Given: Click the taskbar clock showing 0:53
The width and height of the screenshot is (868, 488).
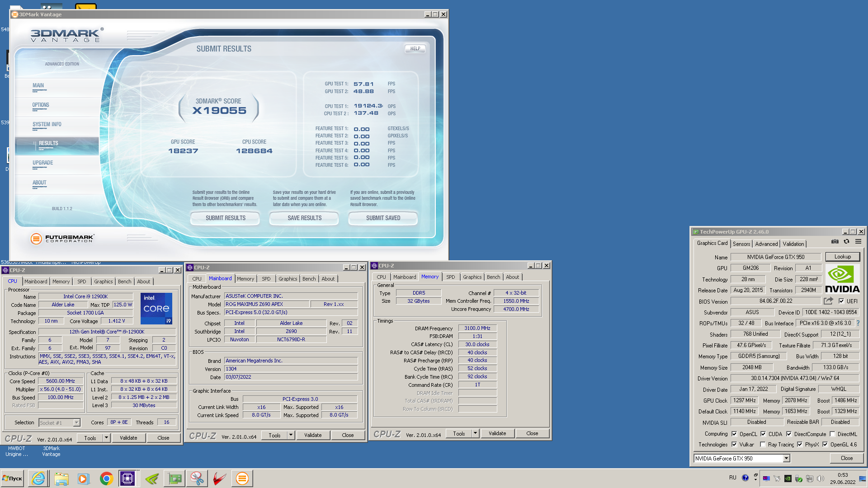Looking at the screenshot, I should click(843, 479).
